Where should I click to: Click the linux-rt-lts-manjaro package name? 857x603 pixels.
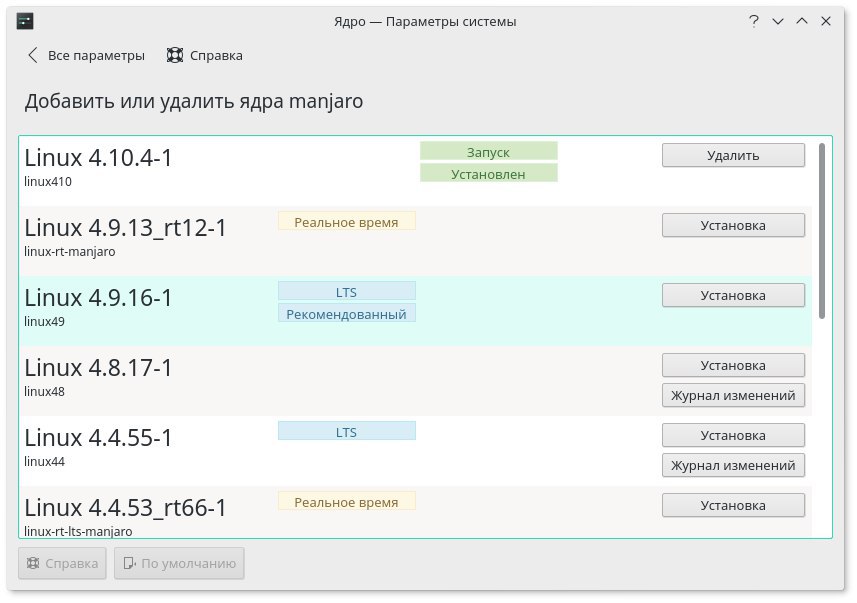click(x=78, y=531)
